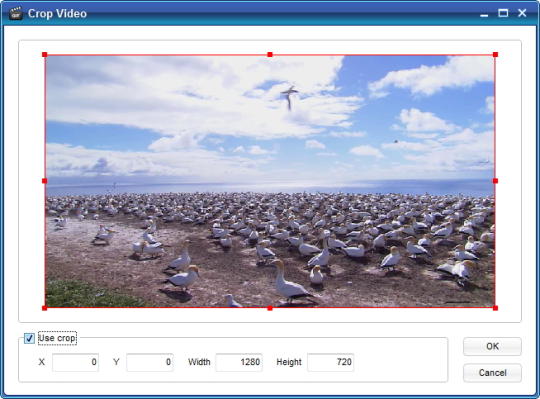Click the right-middle red crop handle

tap(495, 181)
